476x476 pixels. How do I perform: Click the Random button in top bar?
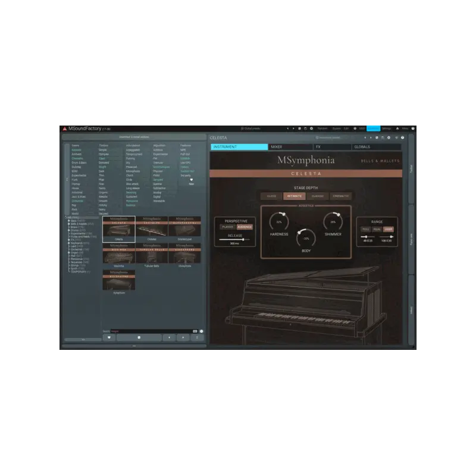pos(322,129)
